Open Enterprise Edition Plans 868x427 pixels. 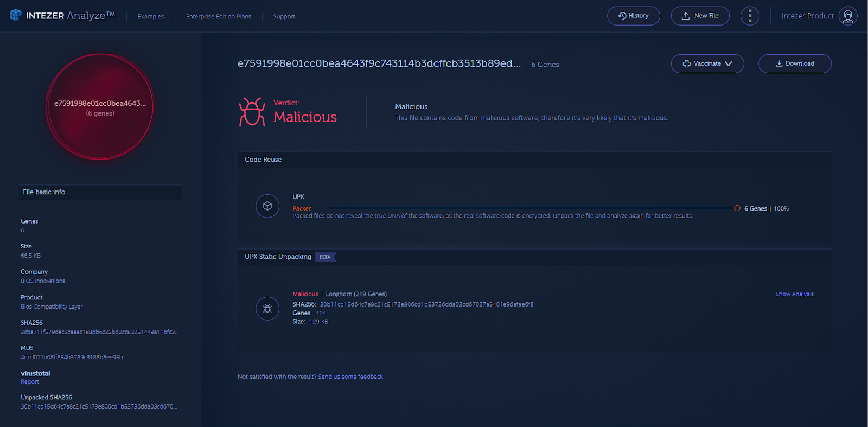[219, 17]
